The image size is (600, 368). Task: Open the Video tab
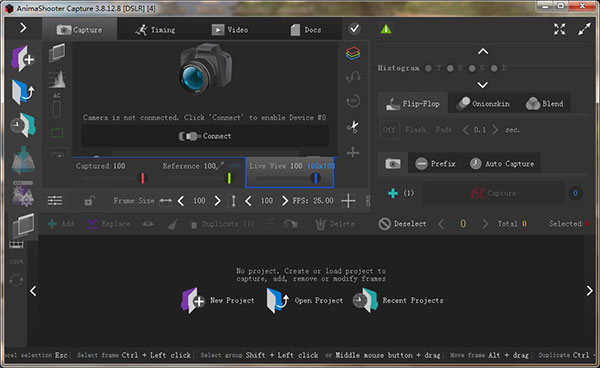pos(230,29)
